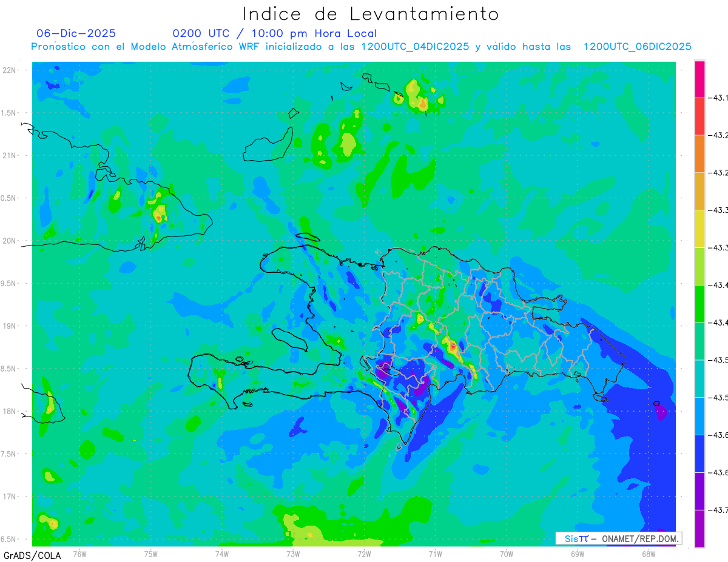This screenshot has height=562, width=728.
Task: Pick the royal blue swatch on the colorbar
Action: [699, 453]
